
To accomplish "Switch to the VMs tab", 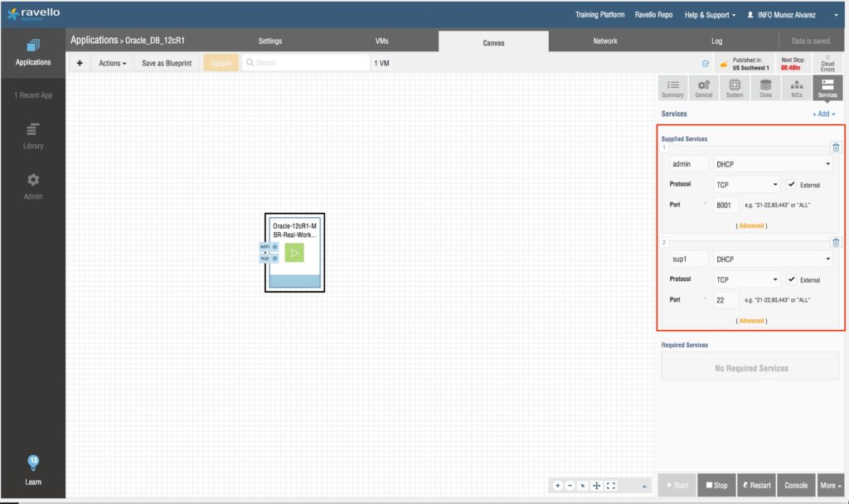I will (x=381, y=41).
